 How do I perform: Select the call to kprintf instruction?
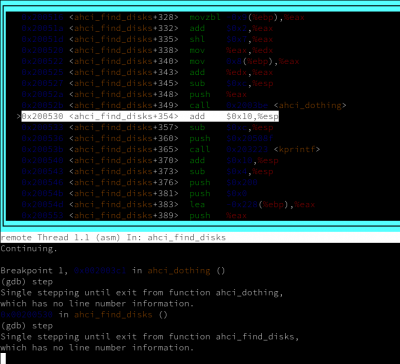(x=171, y=149)
